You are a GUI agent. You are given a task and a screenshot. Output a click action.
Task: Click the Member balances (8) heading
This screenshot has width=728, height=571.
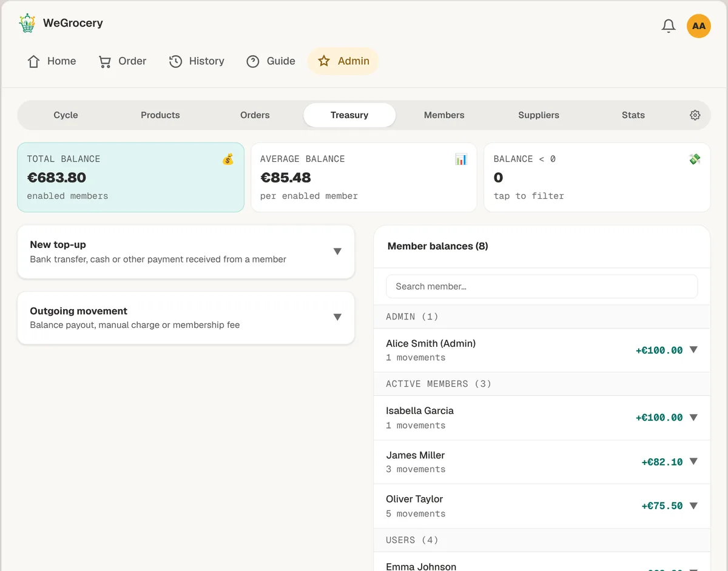click(x=438, y=246)
